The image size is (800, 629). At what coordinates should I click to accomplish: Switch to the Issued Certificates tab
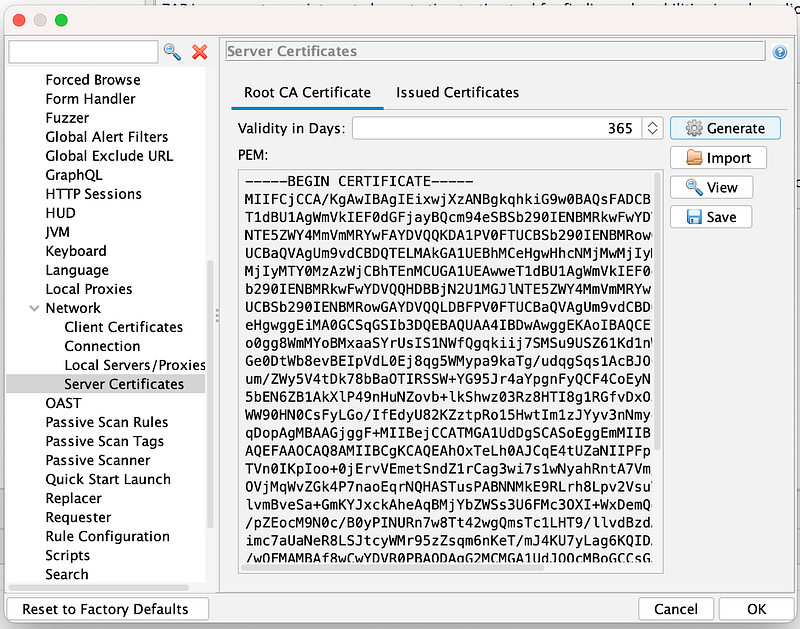coord(457,92)
